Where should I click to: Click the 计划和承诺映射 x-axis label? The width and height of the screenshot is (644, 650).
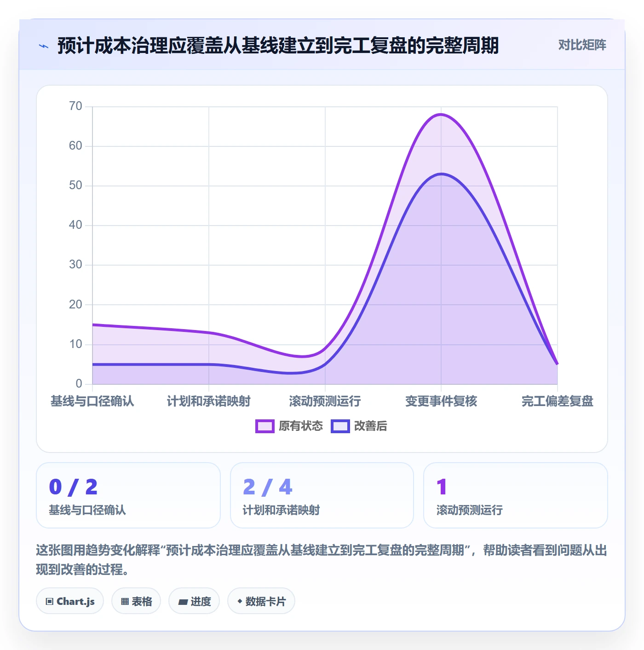click(x=209, y=401)
